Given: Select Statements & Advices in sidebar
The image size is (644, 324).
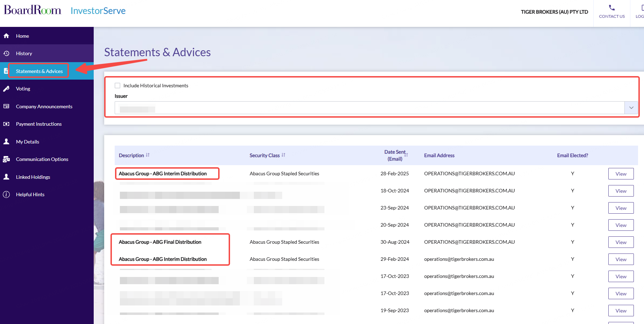Looking at the screenshot, I should 47,71.
